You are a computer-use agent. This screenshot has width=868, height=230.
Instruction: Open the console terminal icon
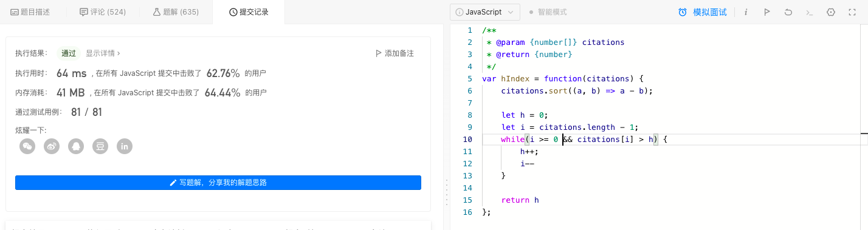tap(809, 12)
